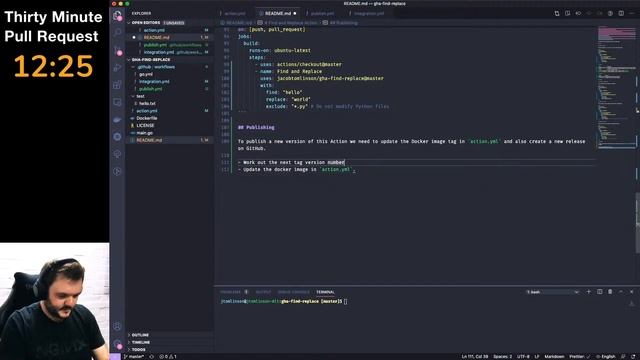Click the sync changes icon in status bar
Screen dimensions: 640x360
click(151, 357)
